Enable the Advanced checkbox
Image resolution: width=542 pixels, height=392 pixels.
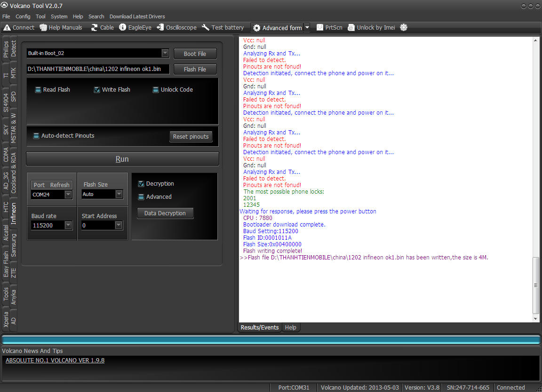click(141, 197)
